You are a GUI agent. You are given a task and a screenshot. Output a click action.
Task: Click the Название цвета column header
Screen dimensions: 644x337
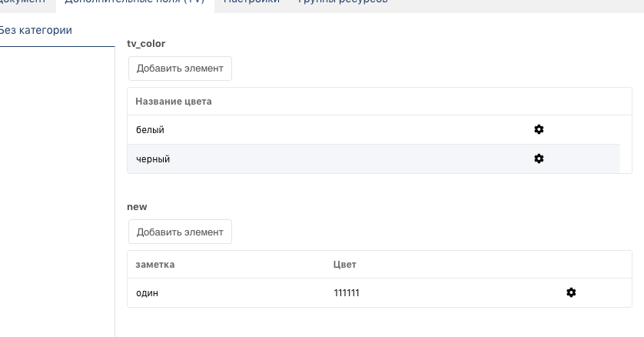[x=174, y=102]
